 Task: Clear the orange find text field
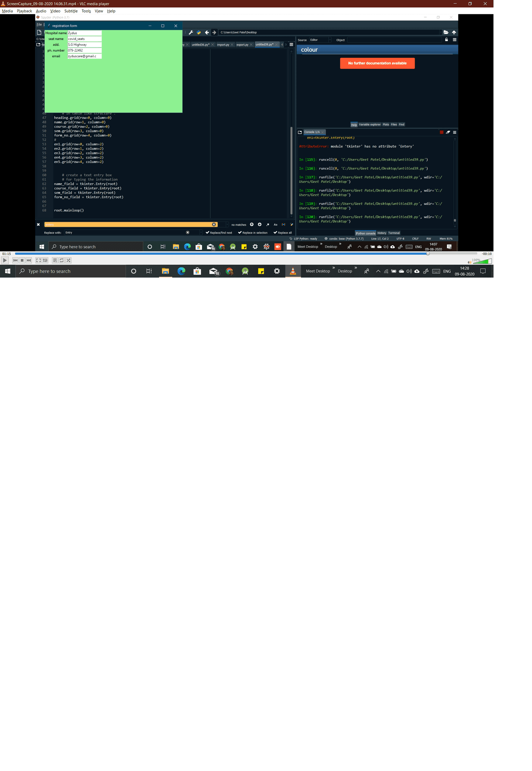tap(214, 224)
